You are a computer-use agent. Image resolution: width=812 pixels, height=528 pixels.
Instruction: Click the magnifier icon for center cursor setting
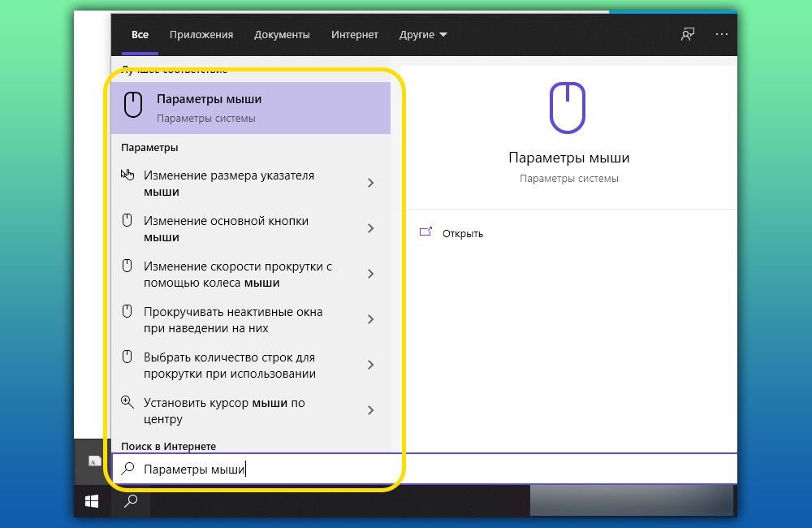click(127, 402)
